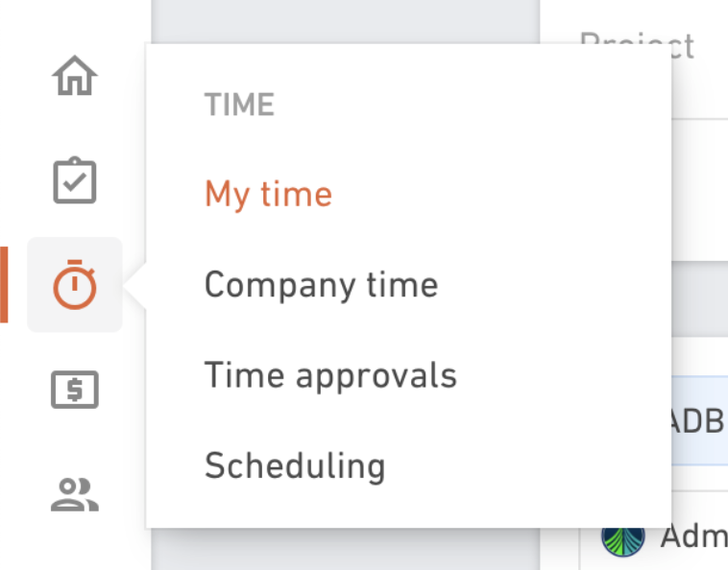This screenshot has height=570, width=728.
Task: Click the Adm name label
Action: pyautogui.click(x=694, y=536)
